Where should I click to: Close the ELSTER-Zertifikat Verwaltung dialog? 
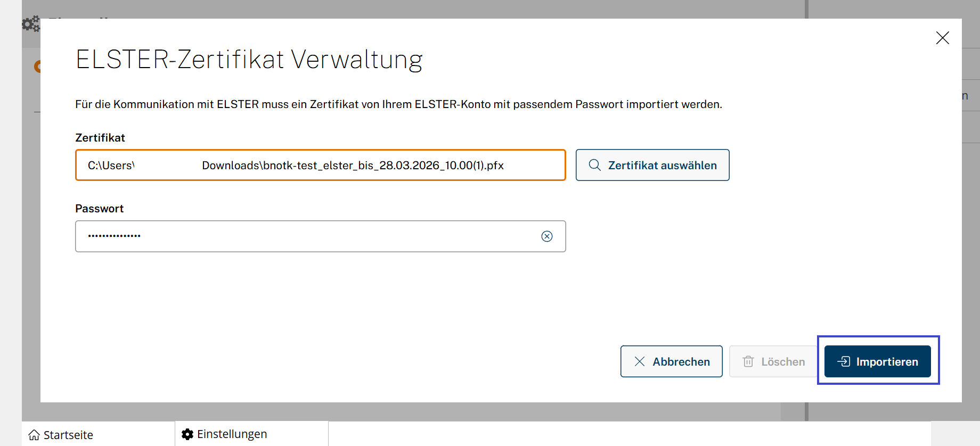point(942,38)
